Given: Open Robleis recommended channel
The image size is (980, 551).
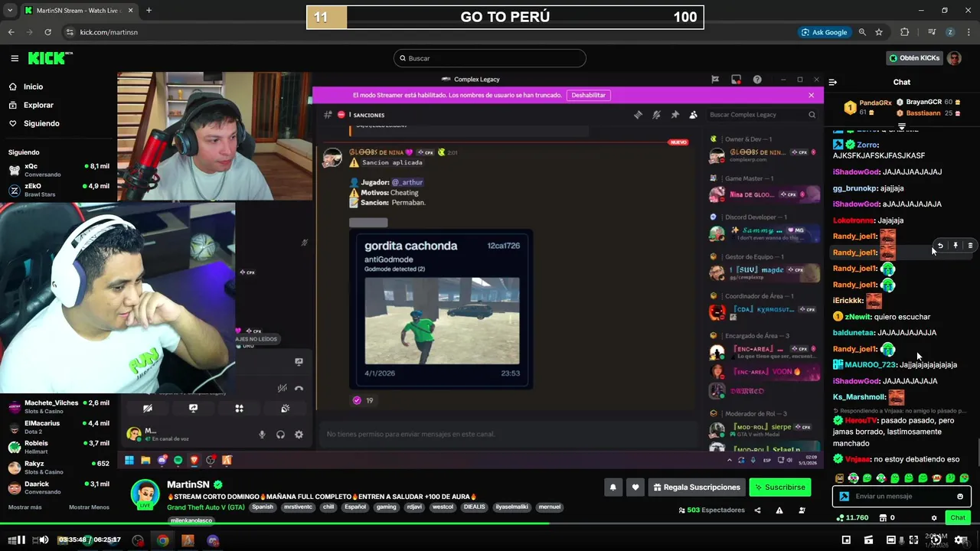Looking at the screenshot, I should [x=58, y=447].
